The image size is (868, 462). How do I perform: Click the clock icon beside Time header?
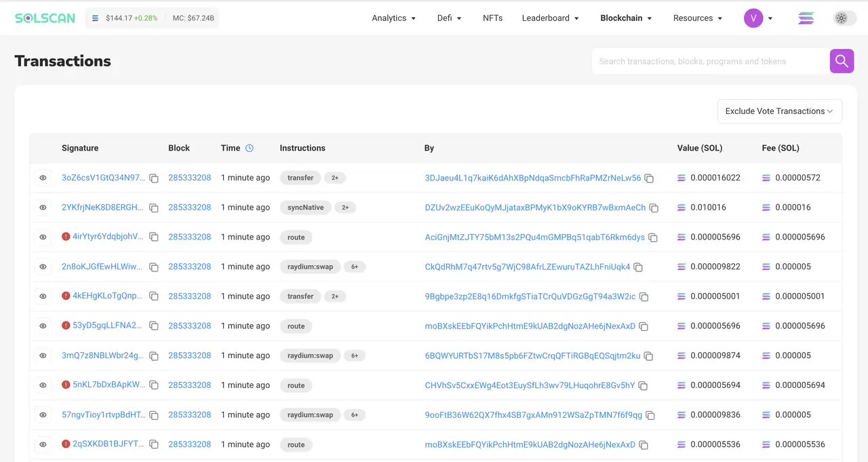click(250, 148)
